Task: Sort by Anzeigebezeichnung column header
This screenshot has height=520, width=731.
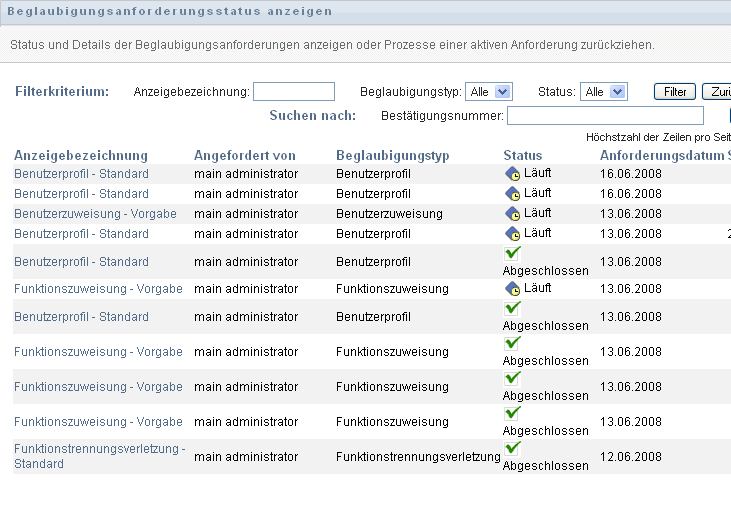Action: click(81, 155)
